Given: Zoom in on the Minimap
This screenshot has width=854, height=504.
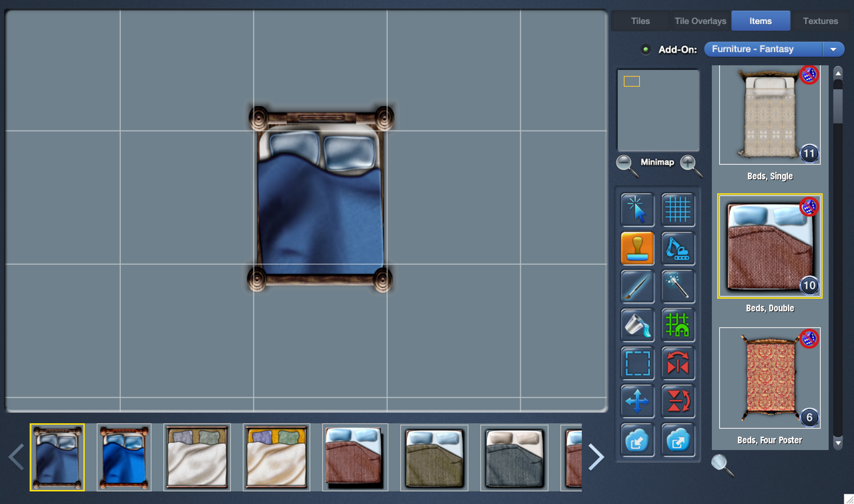Looking at the screenshot, I should point(689,163).
